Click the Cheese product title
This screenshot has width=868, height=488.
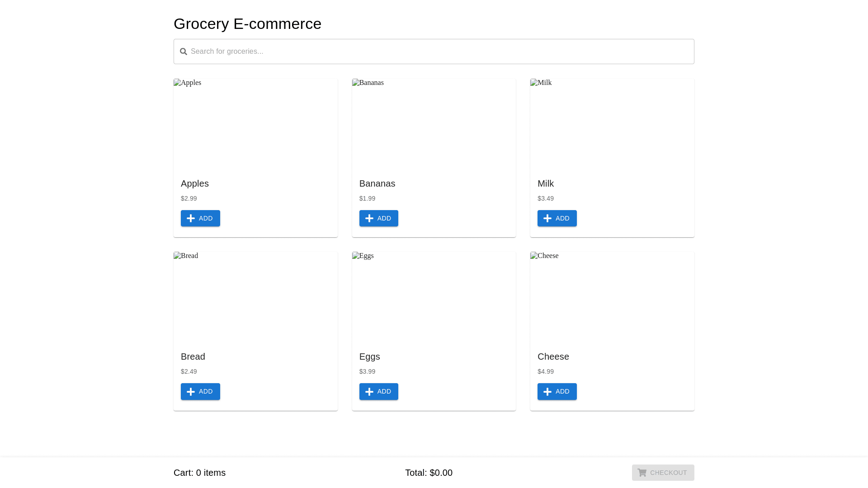(553, 357)
